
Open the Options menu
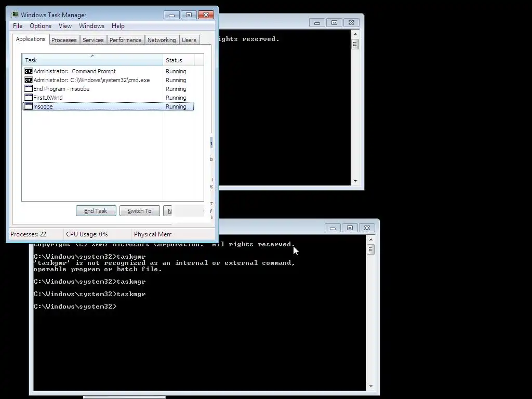click(41, 26)
